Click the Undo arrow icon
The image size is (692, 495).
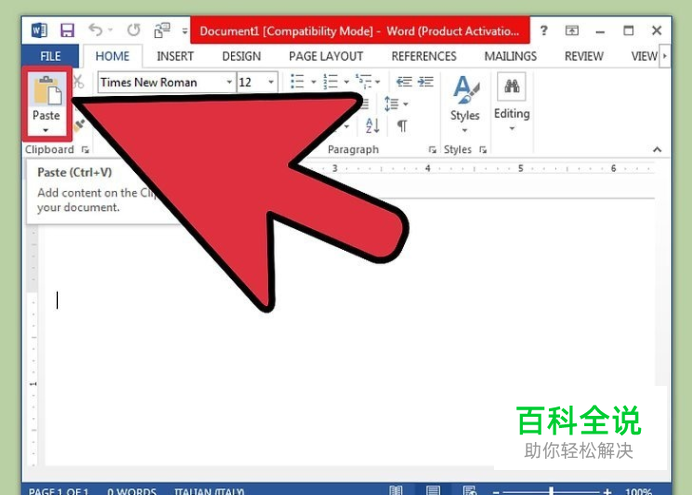coord(95,30)
